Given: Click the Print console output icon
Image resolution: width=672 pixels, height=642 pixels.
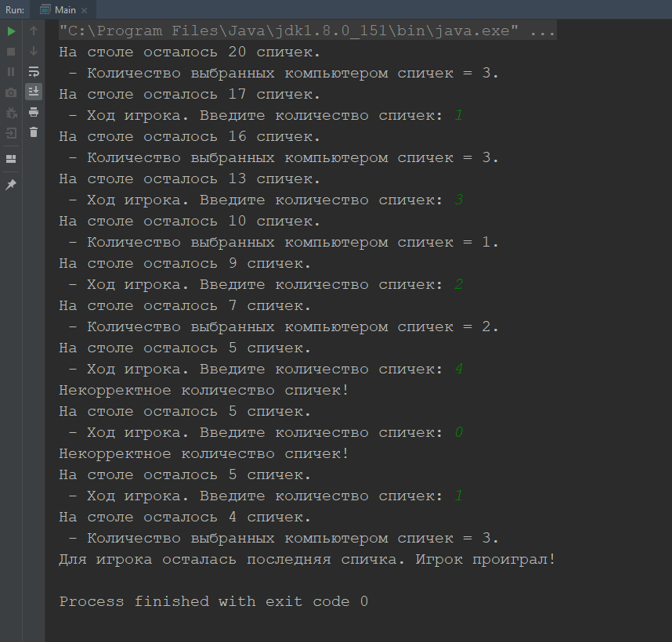Looking at the screenshot, I should (34, 112).
